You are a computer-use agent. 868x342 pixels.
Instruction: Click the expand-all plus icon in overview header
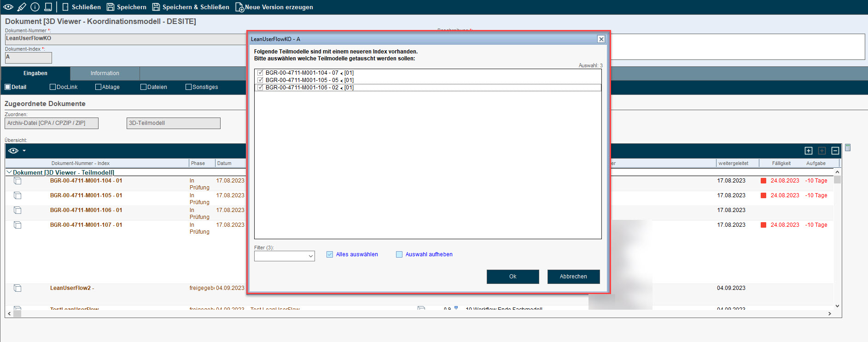(809, 151)
